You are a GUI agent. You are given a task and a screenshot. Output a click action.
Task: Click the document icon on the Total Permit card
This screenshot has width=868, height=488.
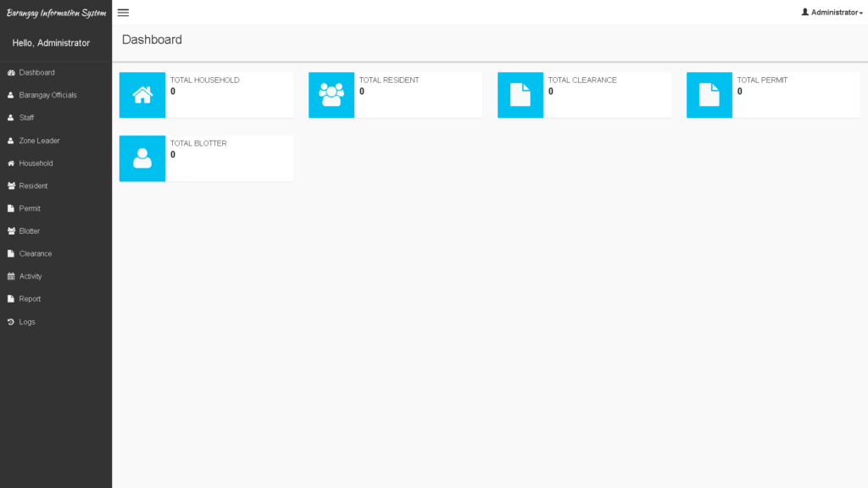[709, 95]
